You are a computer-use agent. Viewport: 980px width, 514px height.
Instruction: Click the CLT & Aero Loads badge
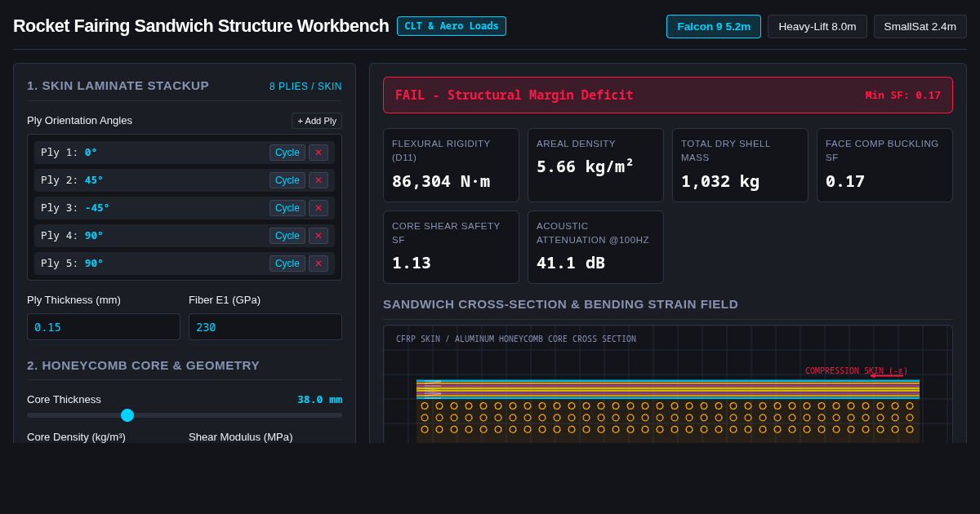pos(452,26)
